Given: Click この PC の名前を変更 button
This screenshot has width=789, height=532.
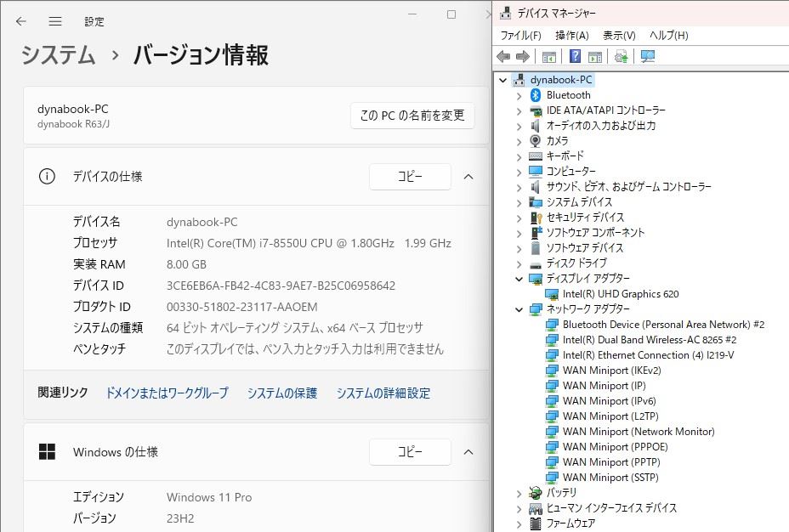Looking at the screenshot, I should 412,116.
